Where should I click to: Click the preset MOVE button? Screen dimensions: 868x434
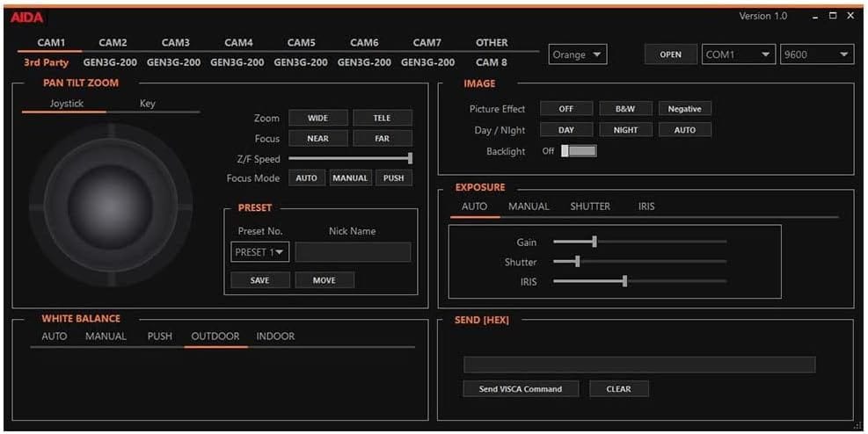click(x=324, y=280)
